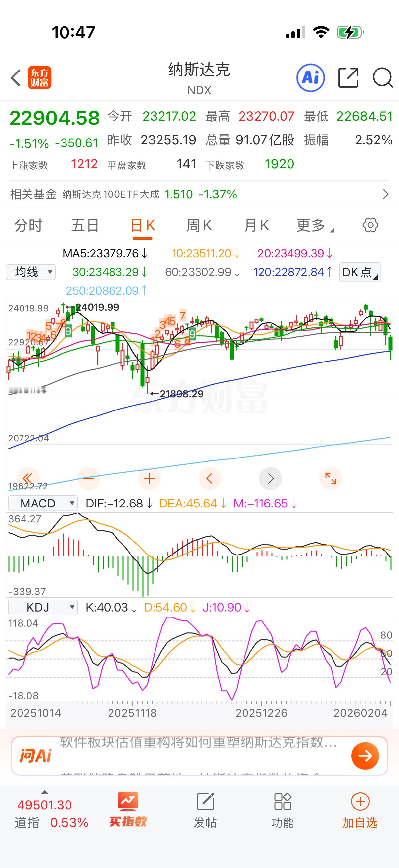Move chart right with grey right chevron
Screen dimensions: 399x868
pyautogui.click(x=270, y=478)
